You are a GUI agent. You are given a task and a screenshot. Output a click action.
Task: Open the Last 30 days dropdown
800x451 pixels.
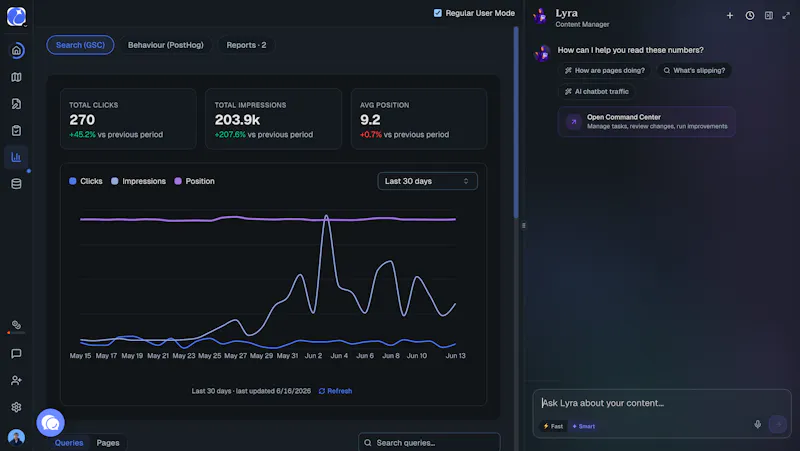[428, 181]
